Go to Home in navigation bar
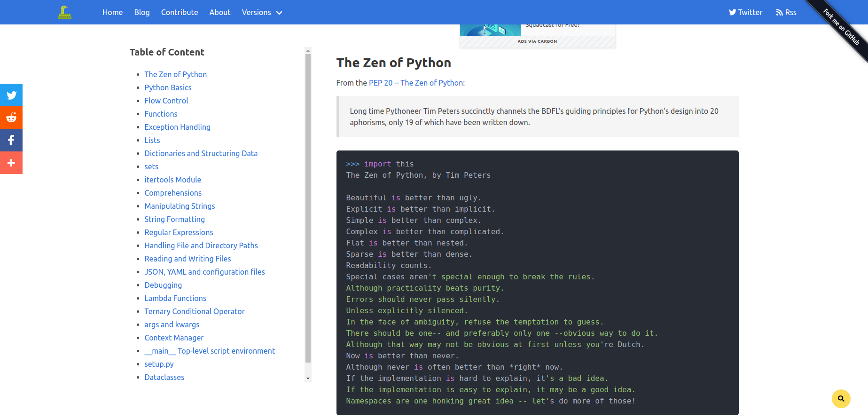This screenshot has width=868, height=419. click(x=113, y=12)
